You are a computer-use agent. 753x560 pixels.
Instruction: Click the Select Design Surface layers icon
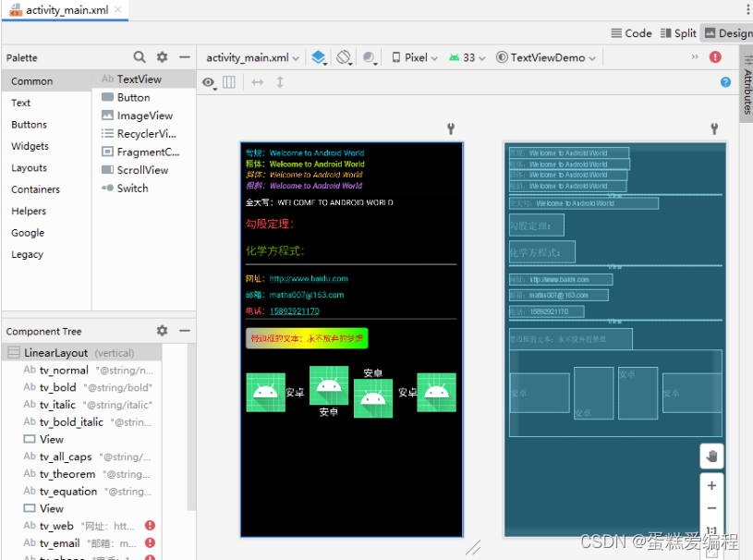coord(319,57)
